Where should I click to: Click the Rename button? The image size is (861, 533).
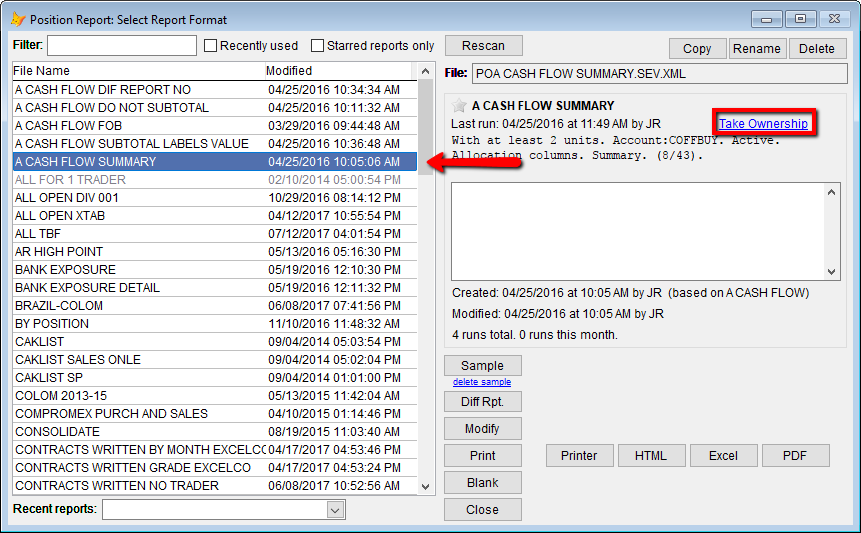[x=757, y=49]
